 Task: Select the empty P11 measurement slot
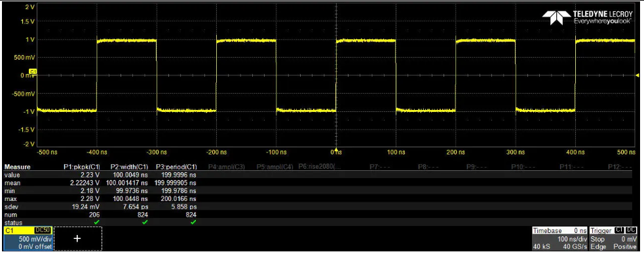point(572,168)
